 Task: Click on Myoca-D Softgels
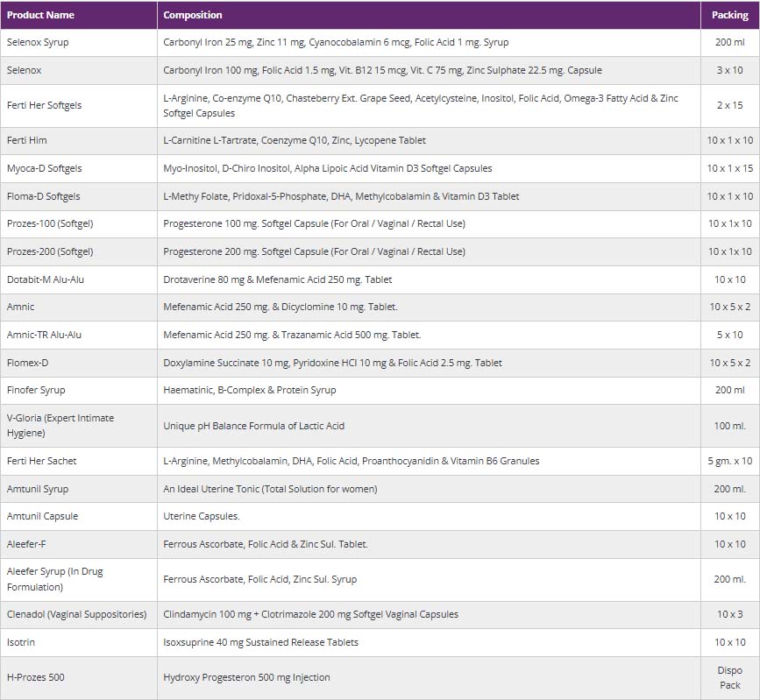coord(44,168)
